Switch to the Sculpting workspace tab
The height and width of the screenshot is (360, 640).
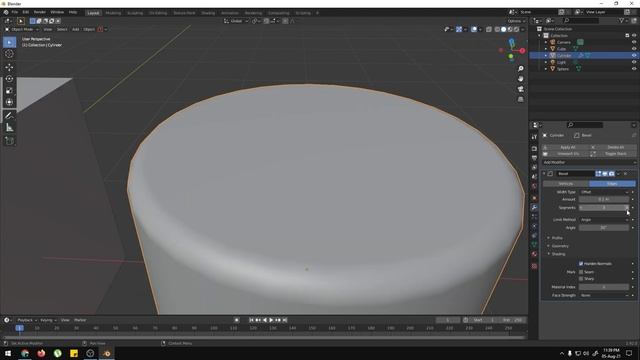click(135, 13)
